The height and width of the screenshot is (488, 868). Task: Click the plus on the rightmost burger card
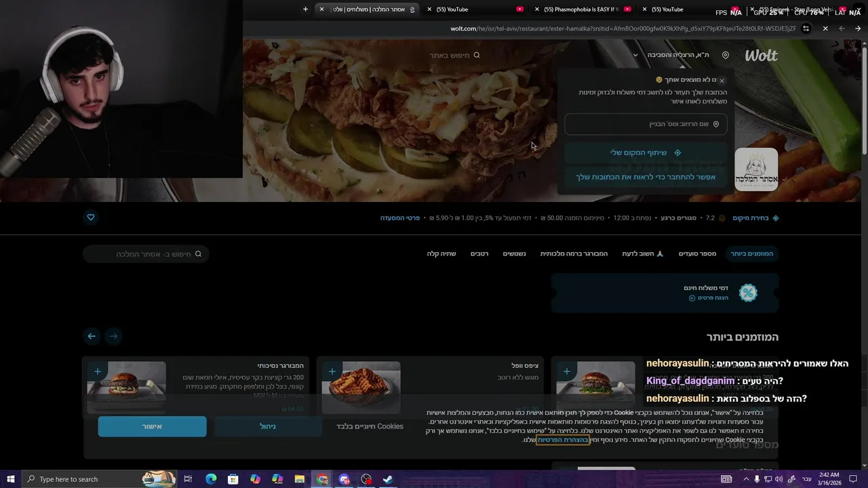[x=566, y=371]
